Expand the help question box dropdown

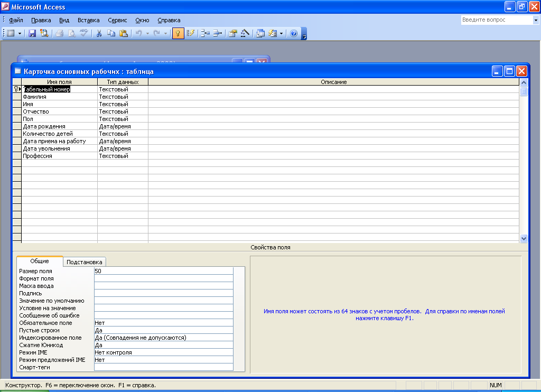[536, 20]
